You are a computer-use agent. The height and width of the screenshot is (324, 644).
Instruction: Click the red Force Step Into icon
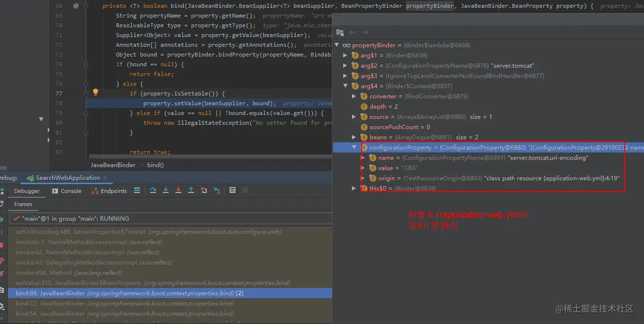tap(178, 191)
